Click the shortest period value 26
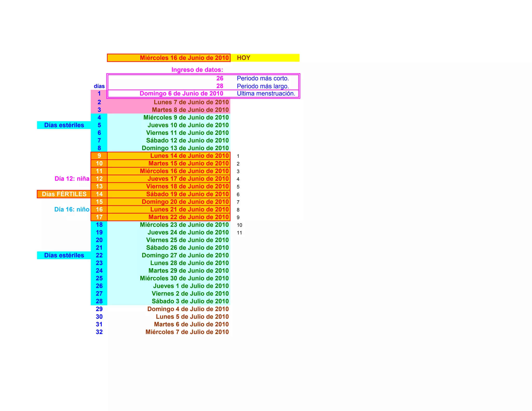This screenshot has height=411, width=532. (220, 78)
